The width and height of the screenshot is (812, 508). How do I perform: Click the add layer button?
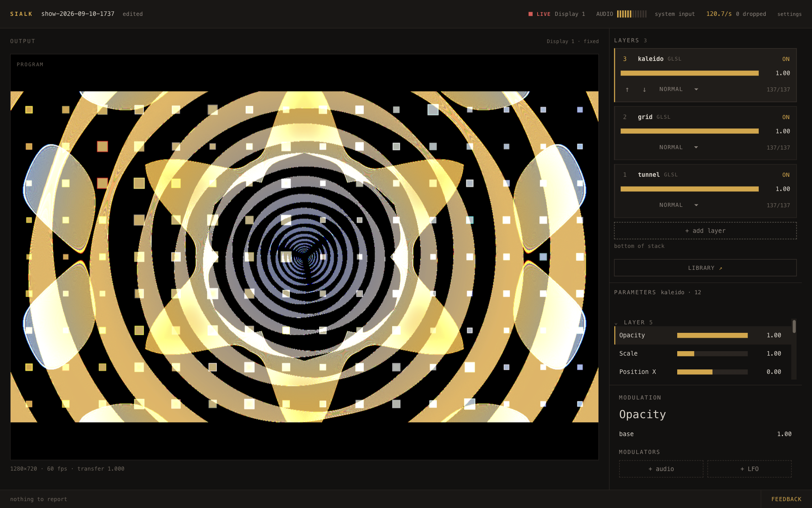click(x=705, y=230)
